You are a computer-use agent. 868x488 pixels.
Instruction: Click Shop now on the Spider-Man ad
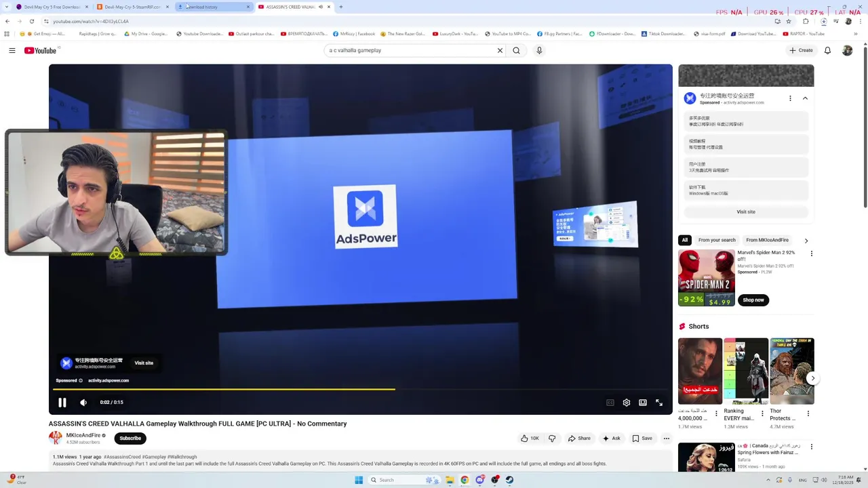tap(753, 300)
